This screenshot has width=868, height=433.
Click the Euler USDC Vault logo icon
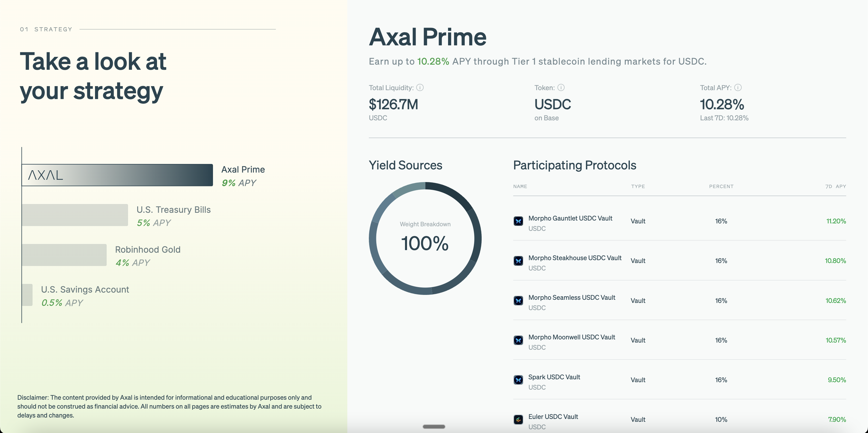click(x=518, y=420)
